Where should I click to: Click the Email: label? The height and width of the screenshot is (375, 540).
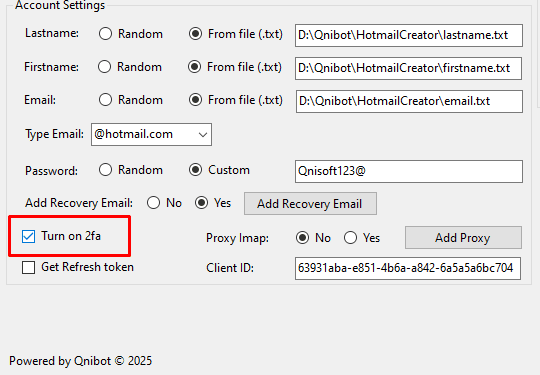[x=40, y=100]
